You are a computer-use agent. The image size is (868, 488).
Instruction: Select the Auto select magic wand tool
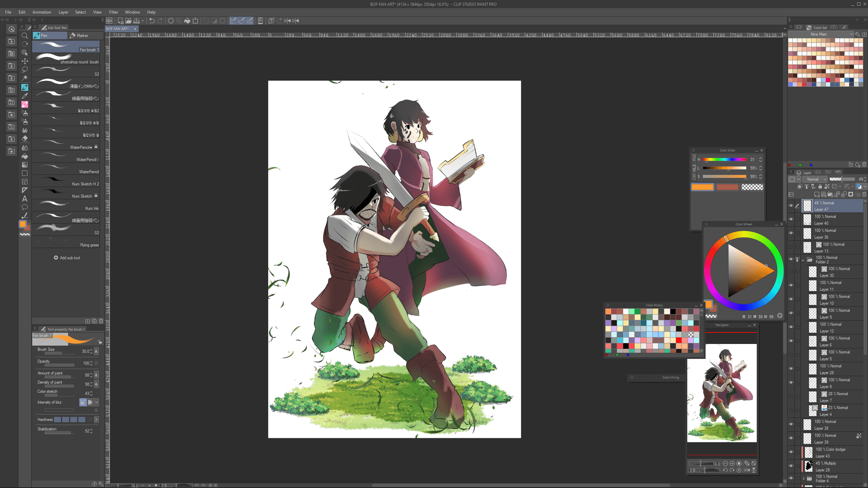pyautogui.click(x=25, y=78)
